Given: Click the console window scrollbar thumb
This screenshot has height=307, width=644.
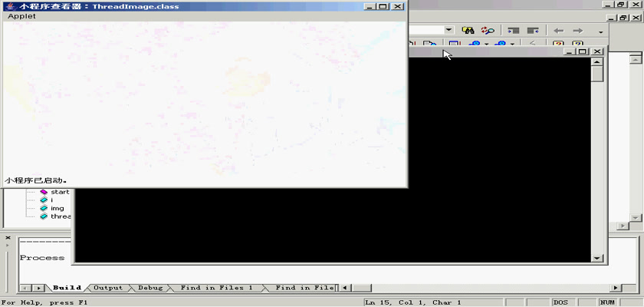Looking at the screenshot, I should point(596,74).
